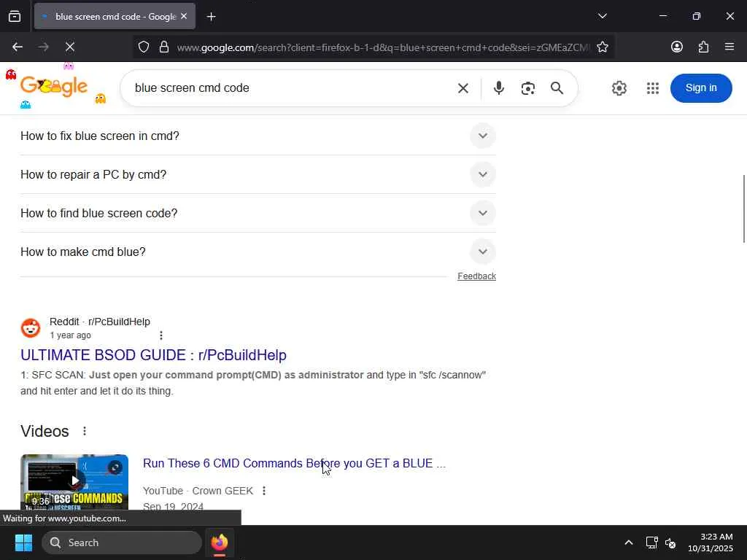Screen dimensions: 747x560
Task: Open the Firefox hamburger application menu
Action: 729,47
